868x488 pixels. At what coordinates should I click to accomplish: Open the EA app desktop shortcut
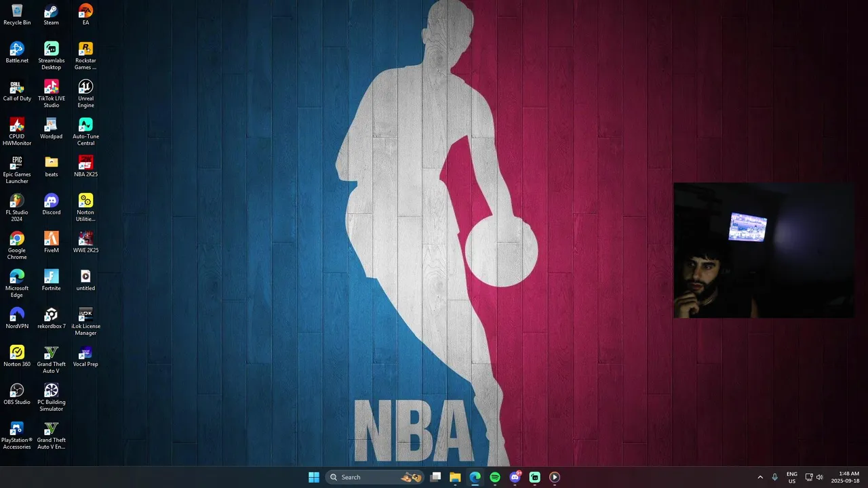click(85, 15)
